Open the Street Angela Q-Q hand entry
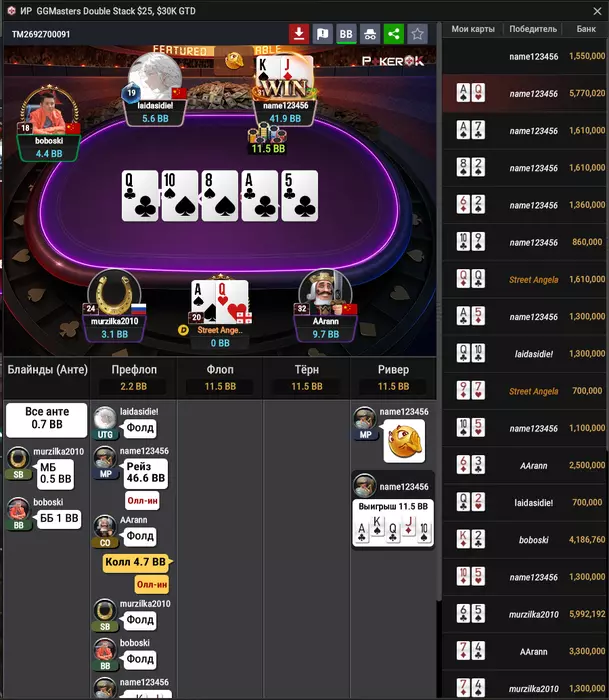The height and width of the screenshot is (700, 609). [524, 279]
